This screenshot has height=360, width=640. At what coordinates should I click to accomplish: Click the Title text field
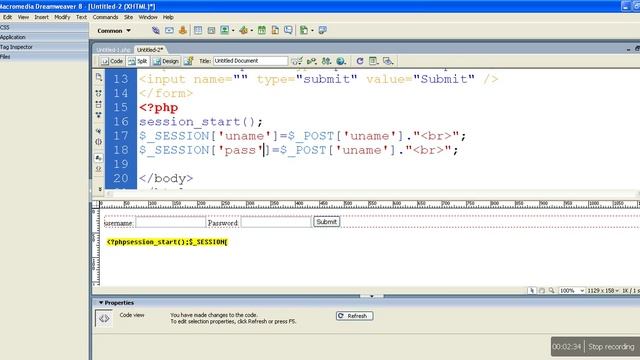pyautogui.click(x=250, y=61)
